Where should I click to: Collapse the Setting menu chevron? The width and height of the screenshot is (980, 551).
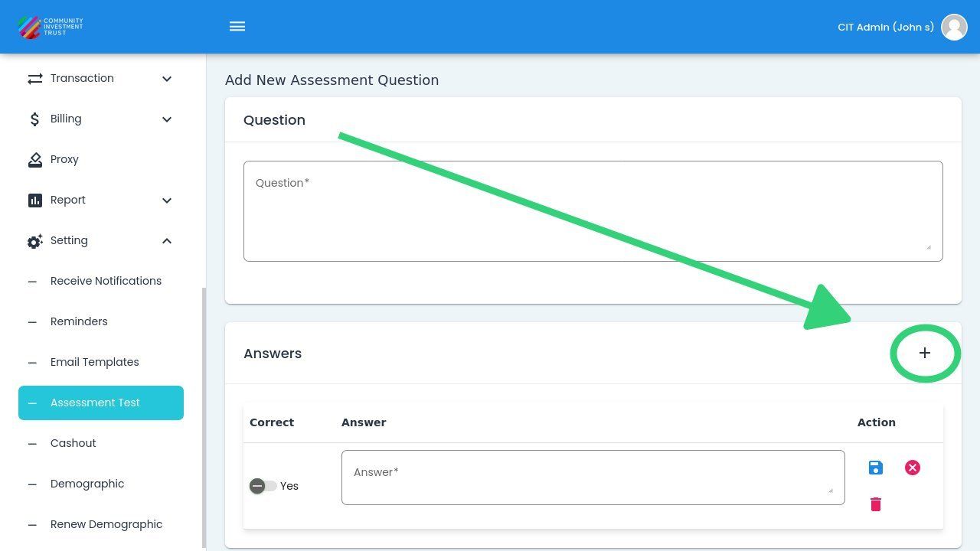[167, 241]
